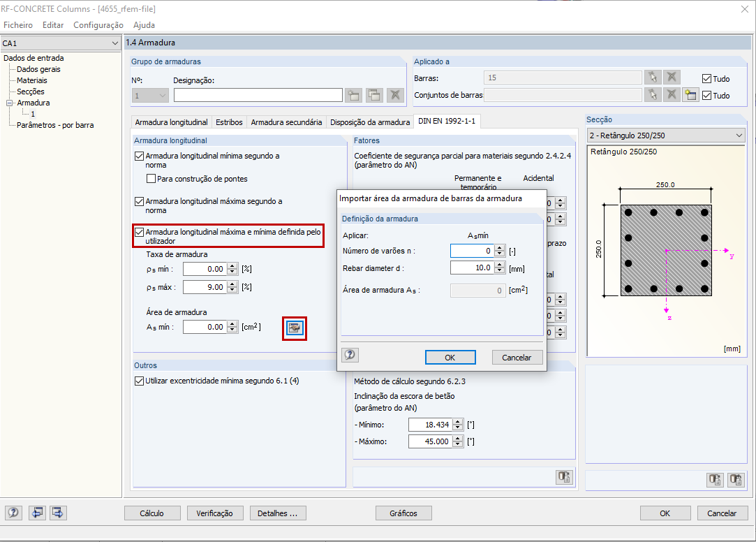
Task: Confirm the import dialog with OK
Action: pos(450,357)
